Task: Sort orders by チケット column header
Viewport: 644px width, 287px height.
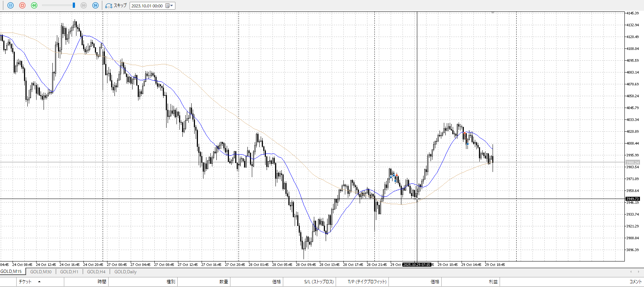Action: click(25, 282)
